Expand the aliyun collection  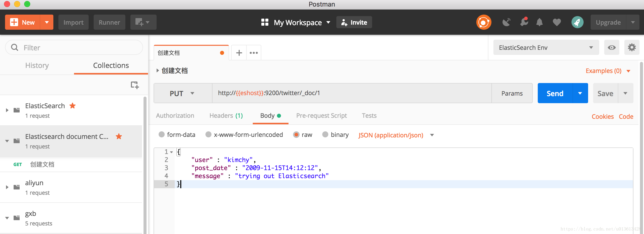pos(7,187)
